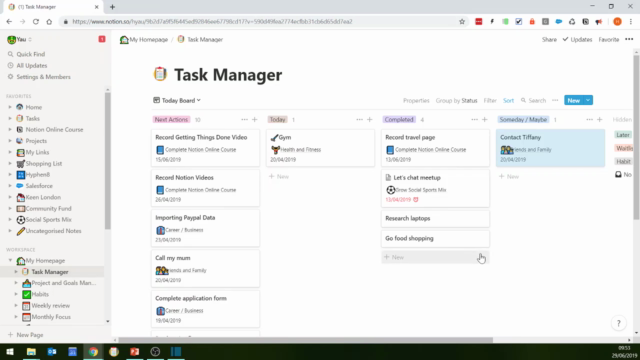Go back in browser history
Screen dimensions: 640x360
coord(9,22)
